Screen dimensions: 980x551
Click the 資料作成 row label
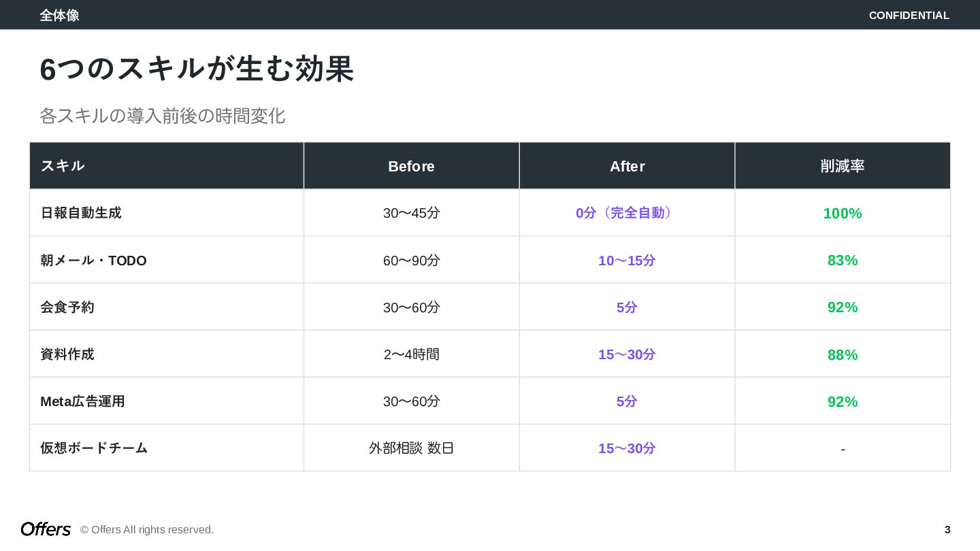pos(67,354)
